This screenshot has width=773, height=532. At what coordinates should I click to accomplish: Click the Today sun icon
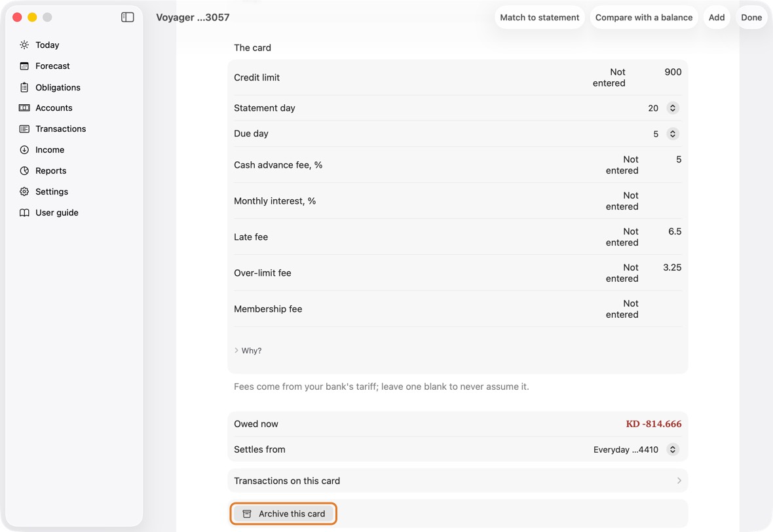[24, 45]
